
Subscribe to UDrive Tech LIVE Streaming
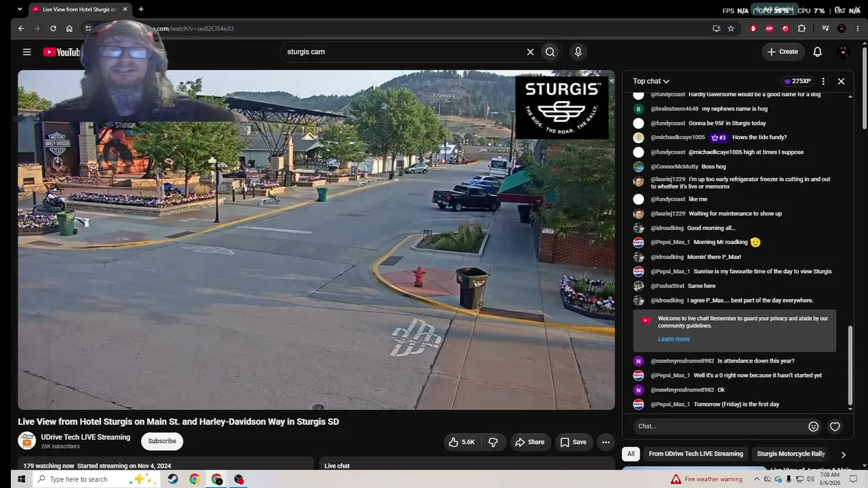(162, 441)
